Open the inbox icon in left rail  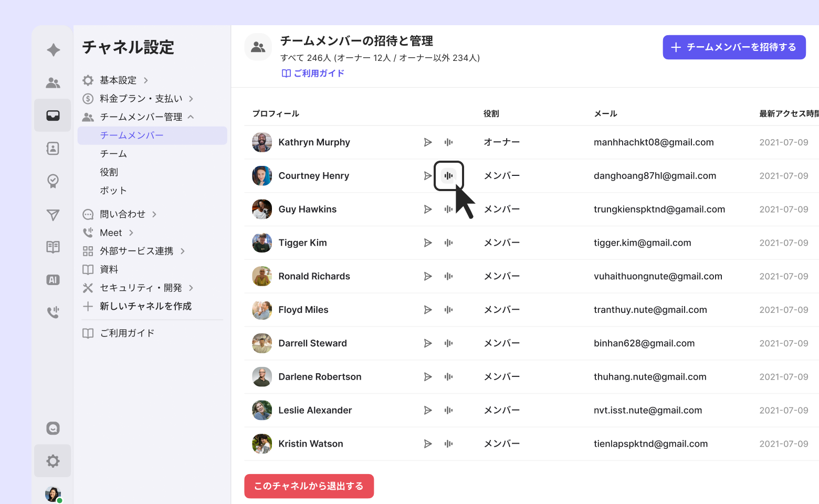53,115
